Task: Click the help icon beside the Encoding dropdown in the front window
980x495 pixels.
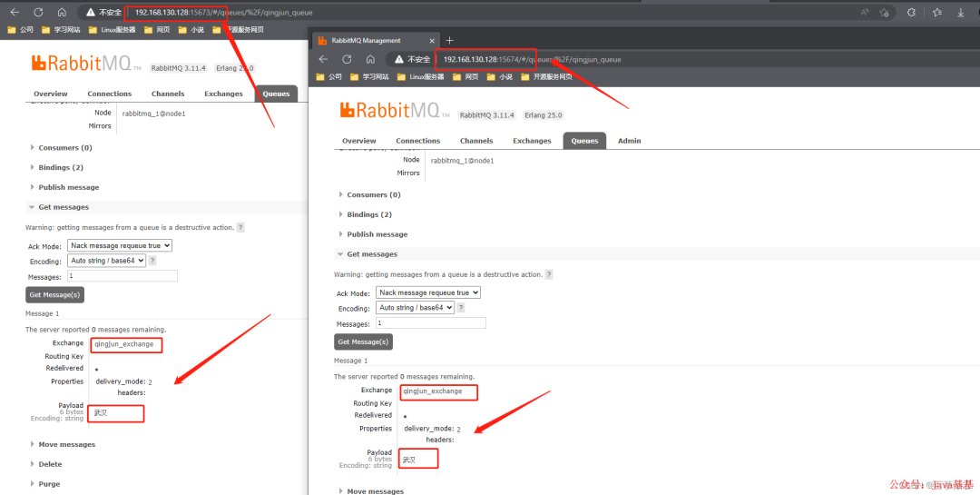Action: pyautogui.click(x=461, y=308)
